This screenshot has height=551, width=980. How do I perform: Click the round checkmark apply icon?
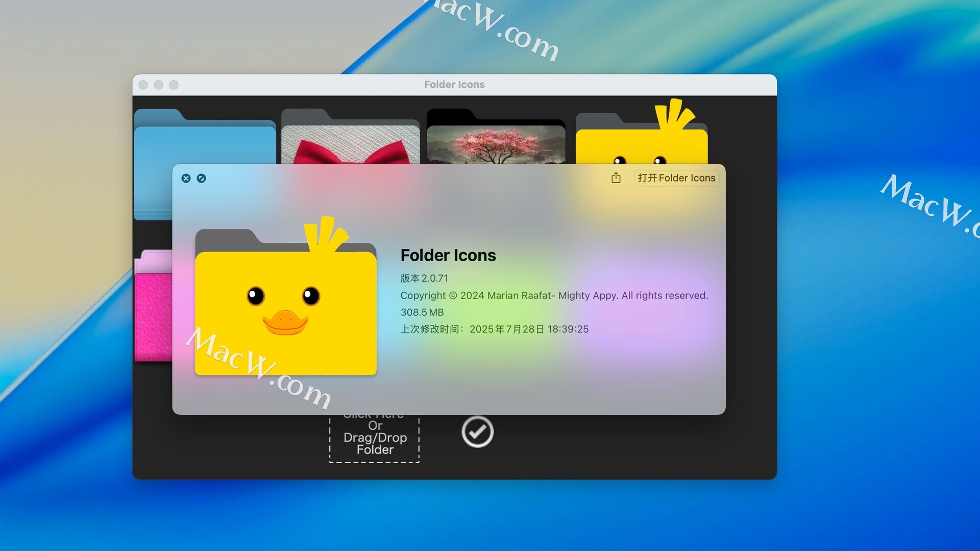[x=477, y=432]
